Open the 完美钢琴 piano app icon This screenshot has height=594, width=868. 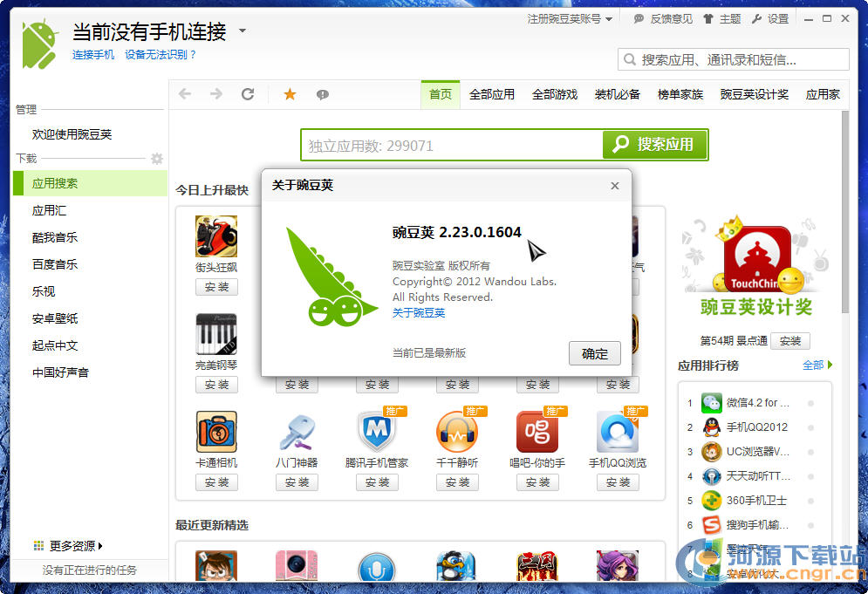click(216, 334)
